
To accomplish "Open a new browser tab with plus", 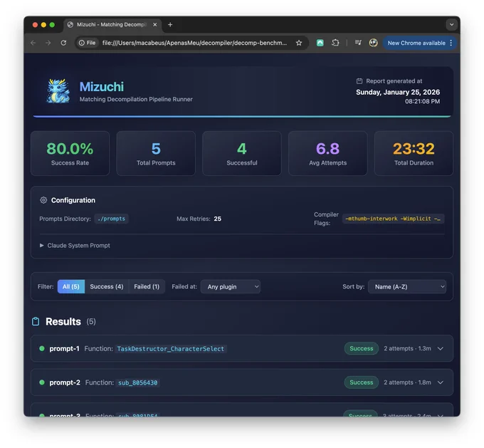I will [x=170, y=25].
